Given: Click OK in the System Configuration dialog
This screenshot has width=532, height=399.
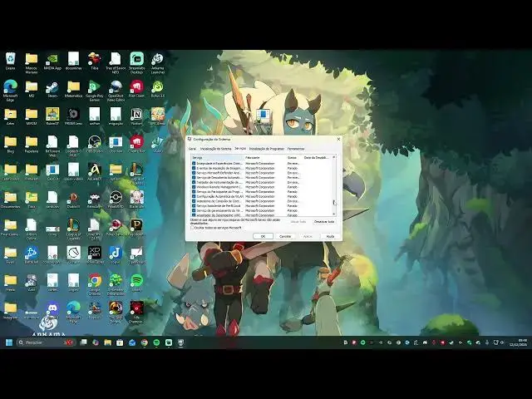Looking at the screenshot, I should (x=263, y=236).
